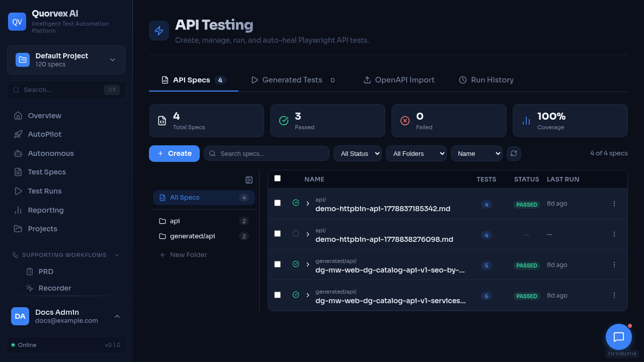Switch to API Specs tab
The image size is (644, 362).
(194, 80)
